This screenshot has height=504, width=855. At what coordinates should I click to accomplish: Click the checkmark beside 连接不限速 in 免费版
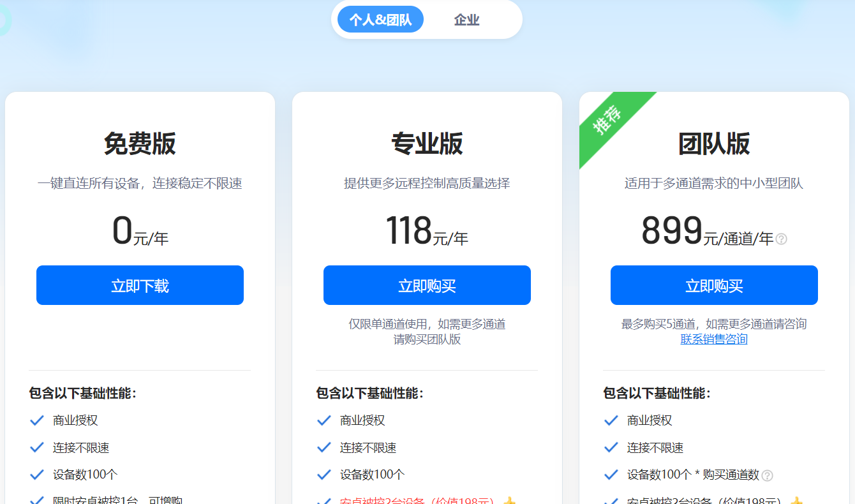37,448
